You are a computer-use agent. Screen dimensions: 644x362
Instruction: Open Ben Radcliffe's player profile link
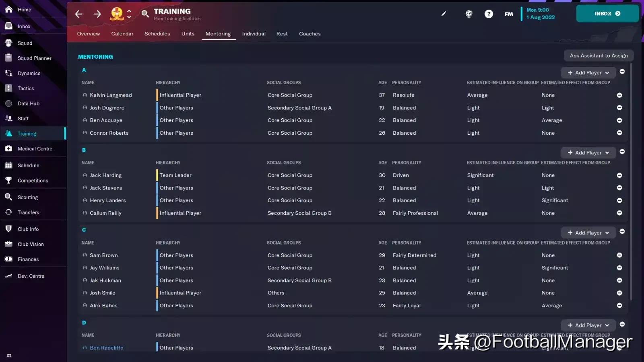pos(107,348)
